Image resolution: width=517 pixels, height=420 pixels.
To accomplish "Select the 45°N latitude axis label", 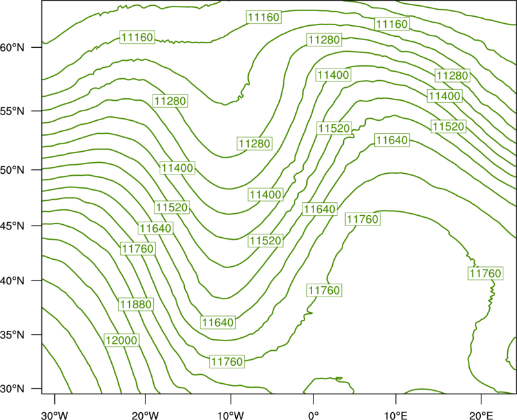I will [12, 226].
